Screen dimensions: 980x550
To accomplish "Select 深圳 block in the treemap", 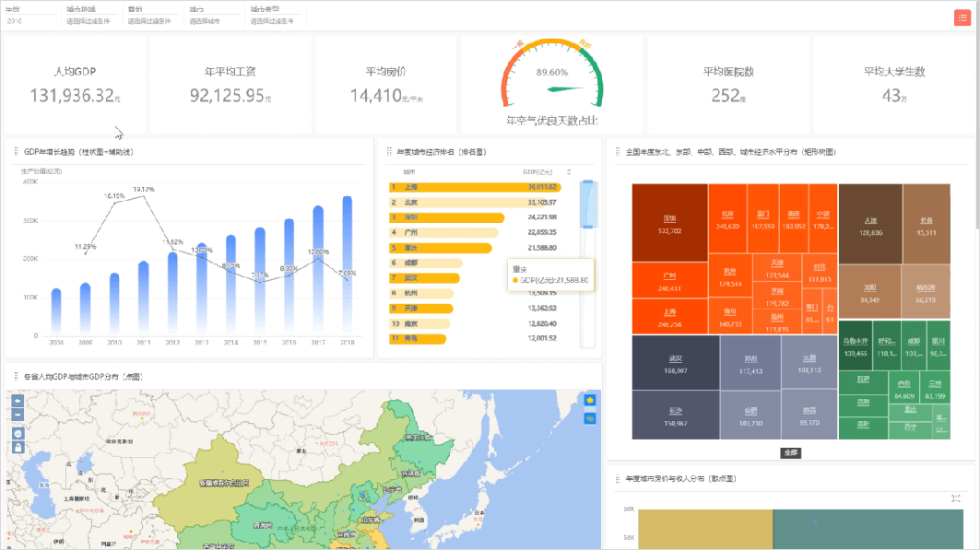I will pos(669,222).
